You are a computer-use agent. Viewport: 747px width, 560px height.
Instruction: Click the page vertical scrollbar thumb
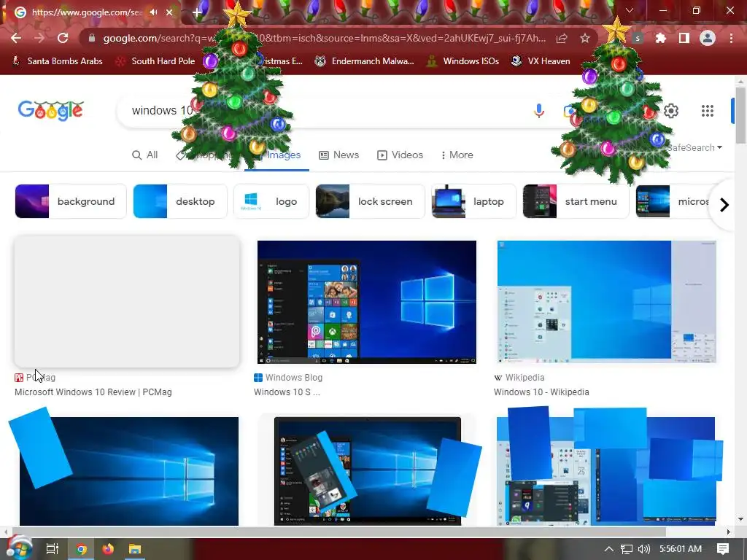[740, 115]
